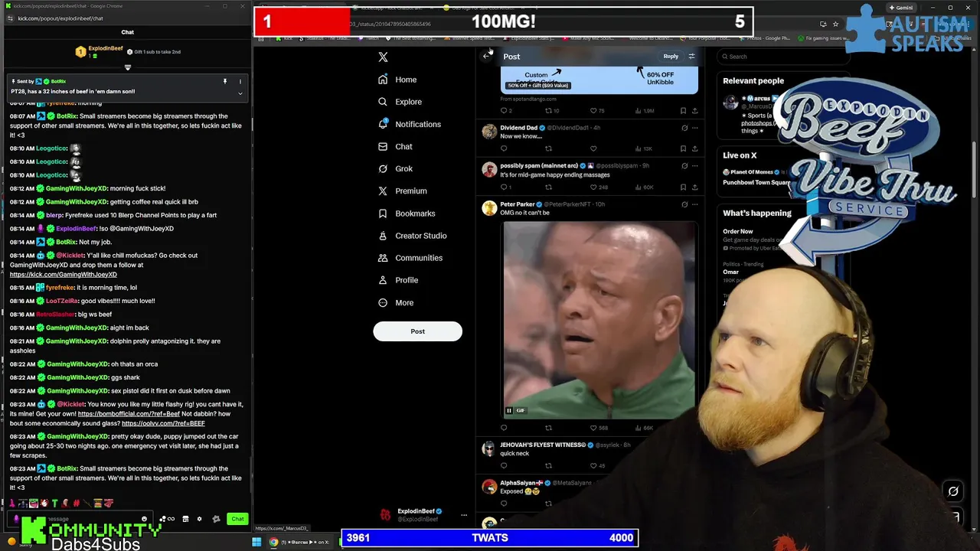Open Home in the X sidebar

[397, 80]
